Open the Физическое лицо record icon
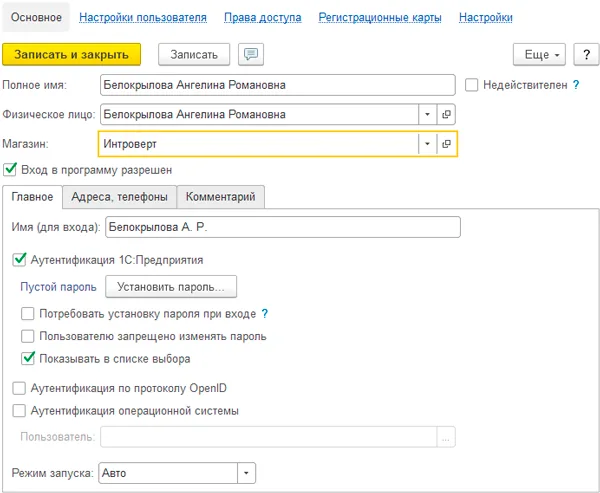 pyautogui.click(x=447, y=115)
